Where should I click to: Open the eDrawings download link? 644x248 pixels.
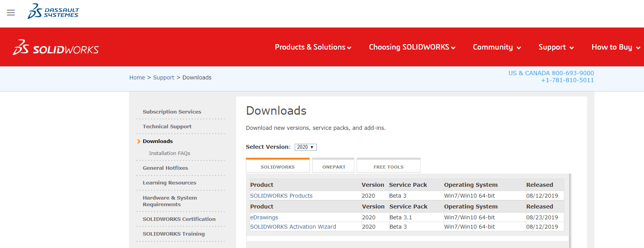click(264, 217)
